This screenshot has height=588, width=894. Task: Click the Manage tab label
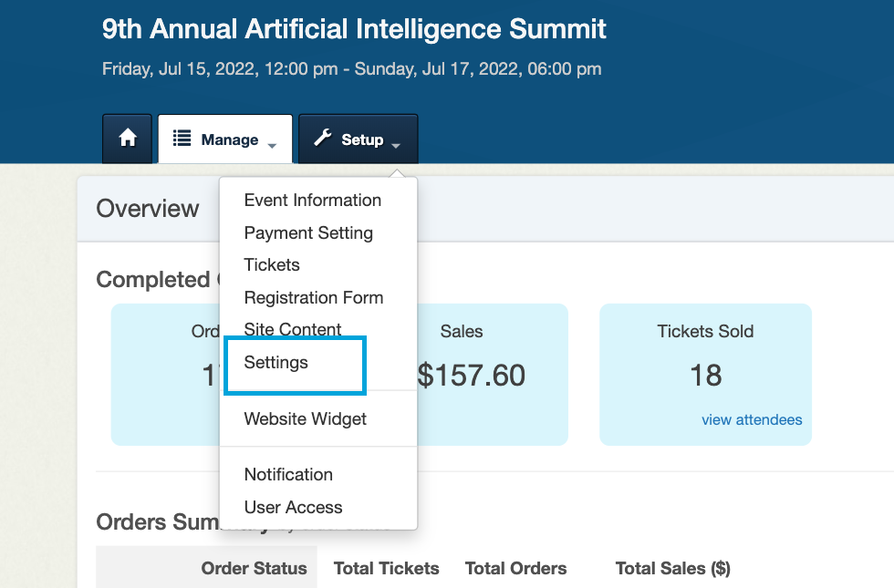coord(230,139)
